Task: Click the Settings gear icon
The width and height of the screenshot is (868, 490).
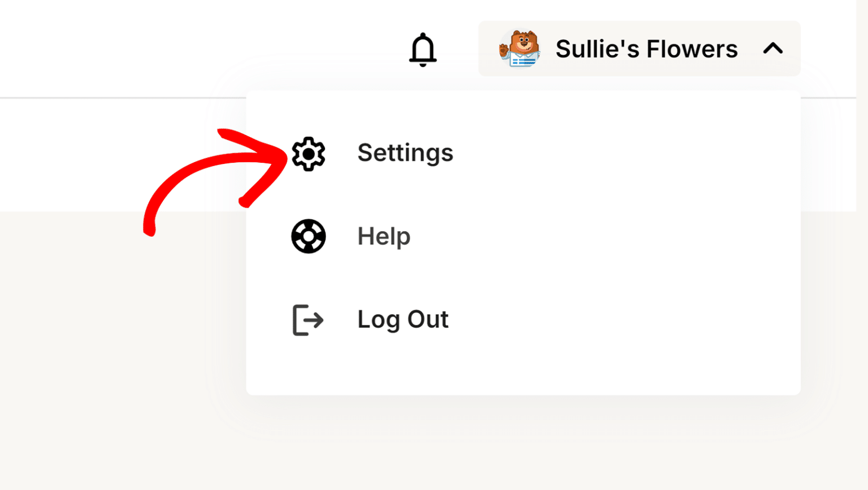Action: [x=309, y=154]
